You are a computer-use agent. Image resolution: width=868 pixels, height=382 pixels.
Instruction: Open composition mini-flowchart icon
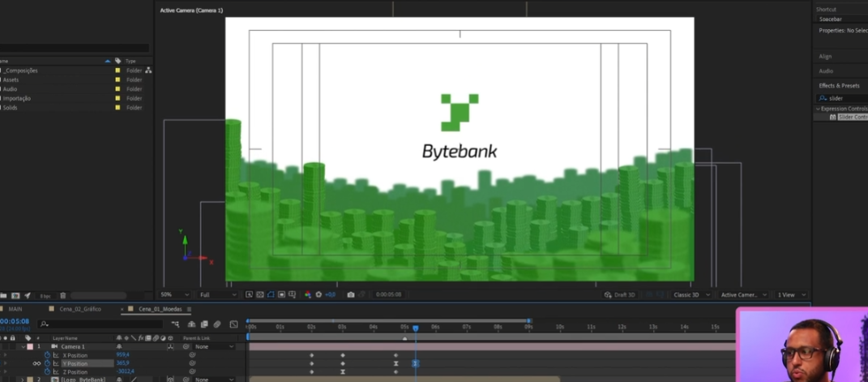pos(176,324)
